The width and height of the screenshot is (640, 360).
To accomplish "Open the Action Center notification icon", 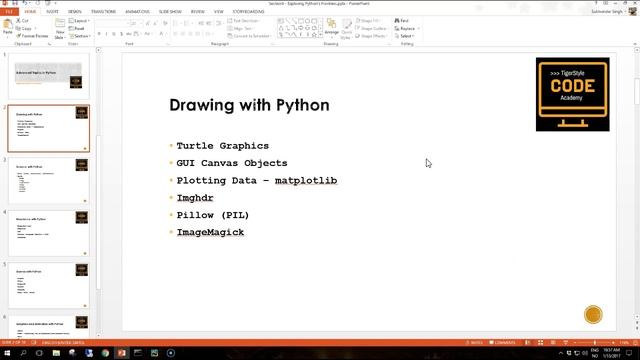I will 629,353.
